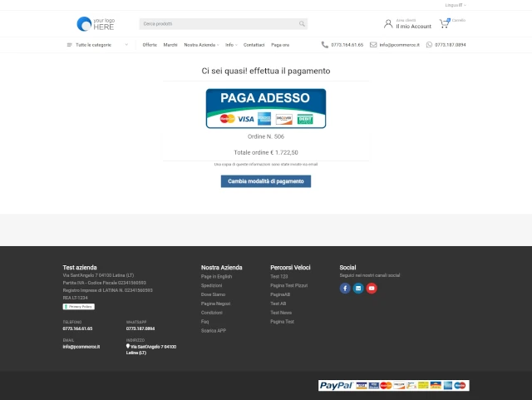Click the footer address Via Sant'Angelo under INDIRIZZO
Viewport: 532px width, 400px height.
[x=151, y=350]
